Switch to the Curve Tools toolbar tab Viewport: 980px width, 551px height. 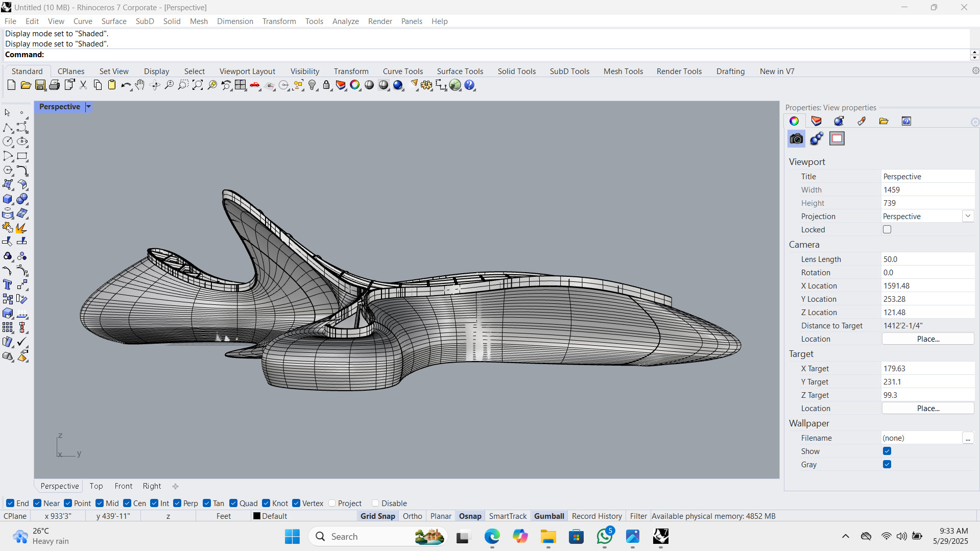point(403,71)
